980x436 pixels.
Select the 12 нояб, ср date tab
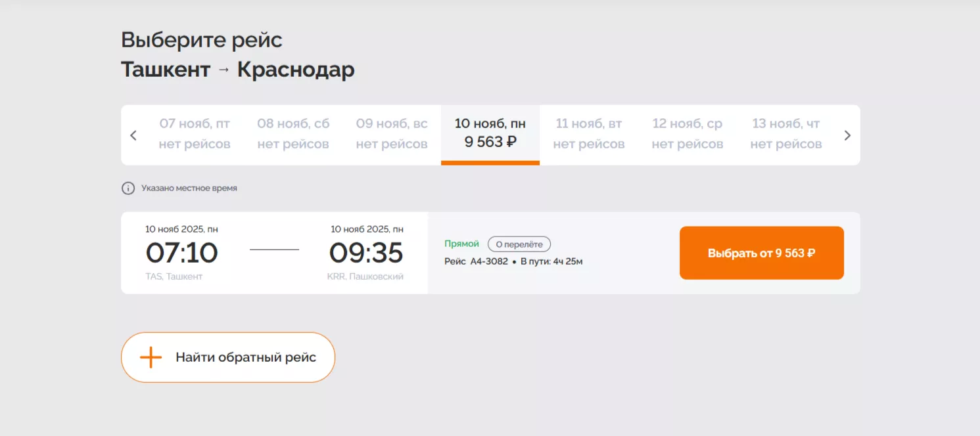click(x=688, y=134)
